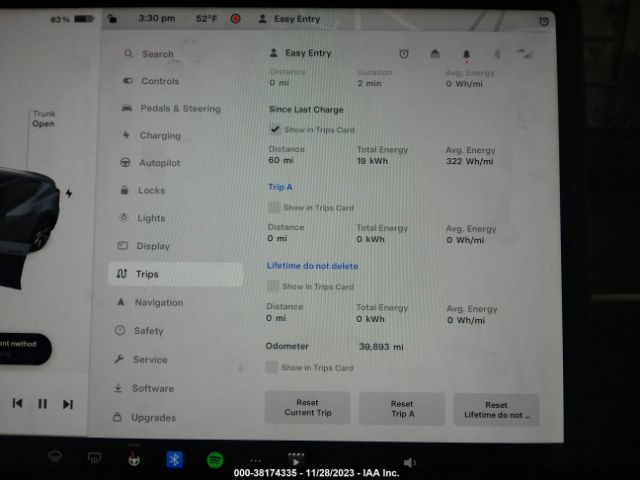640x480 pixels.
Task: Check Show in Trips Card under Odometer
Action: [271, 367]
